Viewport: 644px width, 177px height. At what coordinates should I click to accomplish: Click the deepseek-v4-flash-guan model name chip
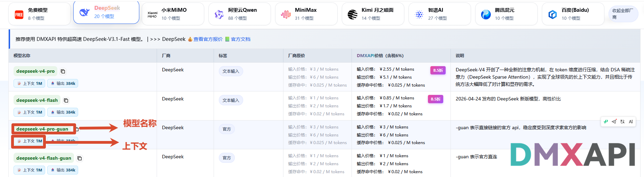(44, 158)
